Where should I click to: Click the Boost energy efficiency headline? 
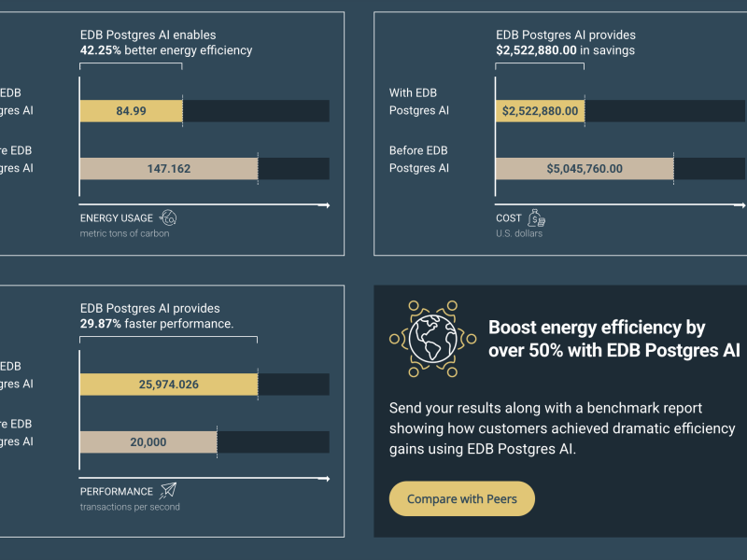tap(613, 340)
